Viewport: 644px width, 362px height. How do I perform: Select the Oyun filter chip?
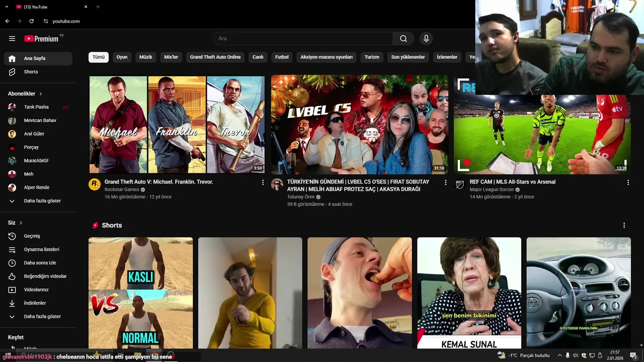point(122,57)
